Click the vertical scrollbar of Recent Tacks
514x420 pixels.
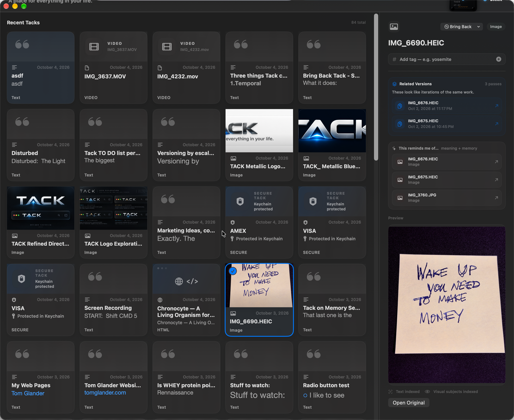click(x=376, y=87)
